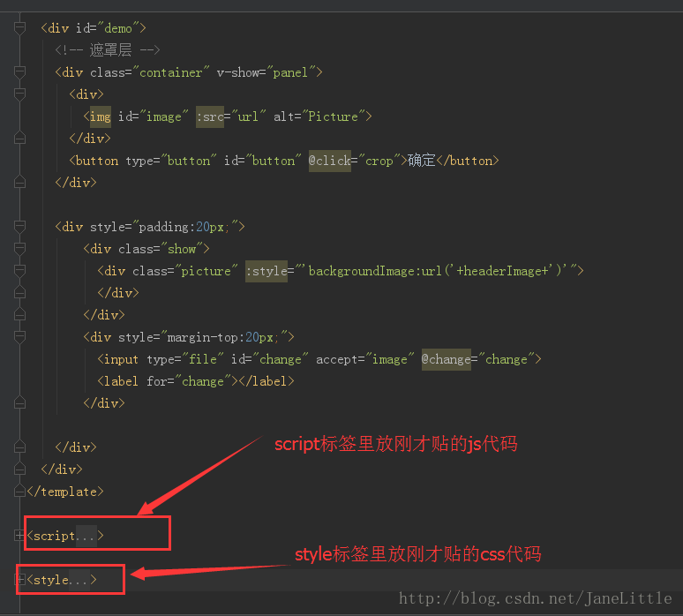The image size is (683, 616).
Task: Click the id="image" attribute value
Action: click(x=164, y=116)
